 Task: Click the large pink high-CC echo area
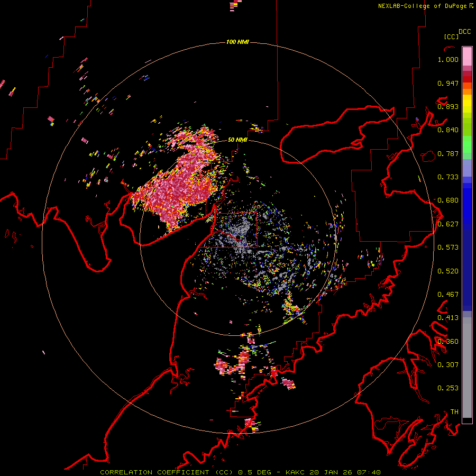[x=179, y=185]
